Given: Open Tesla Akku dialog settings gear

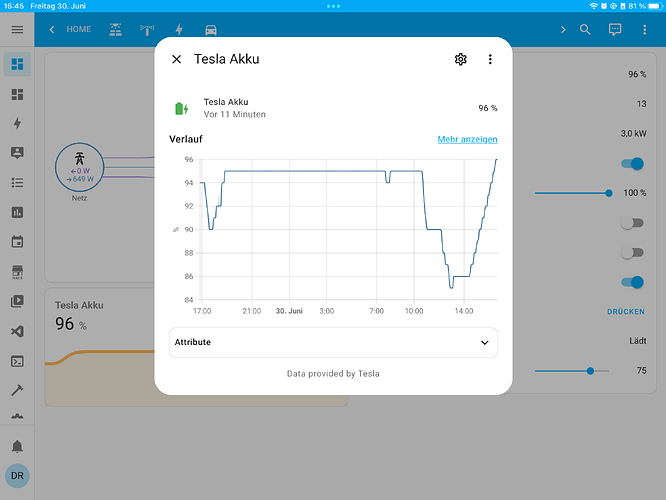Looking at the screenshot, I should click(460, 59).
